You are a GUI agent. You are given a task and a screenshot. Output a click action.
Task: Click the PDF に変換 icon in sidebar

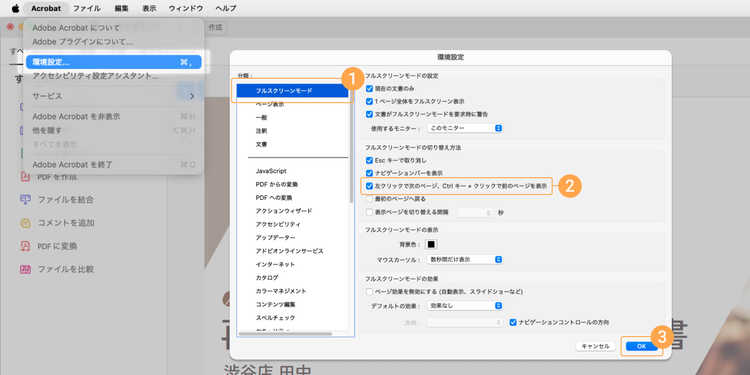pos(25,246)
